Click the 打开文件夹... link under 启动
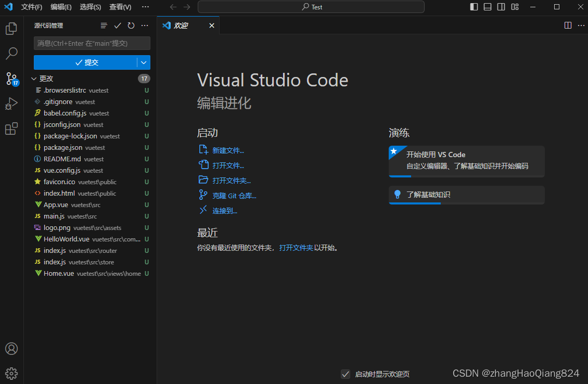Image resolution: width=588 pixels, height=384 pixels. (232, 181)
